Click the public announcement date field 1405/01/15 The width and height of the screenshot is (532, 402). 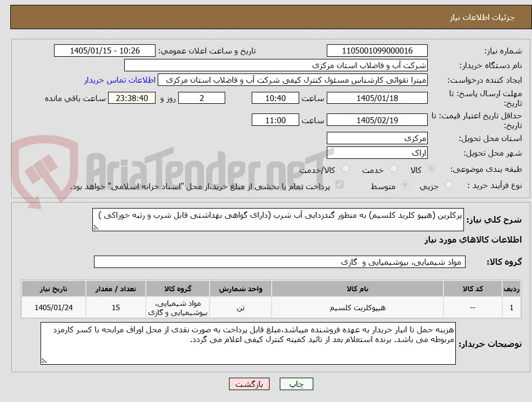(104, 51)
